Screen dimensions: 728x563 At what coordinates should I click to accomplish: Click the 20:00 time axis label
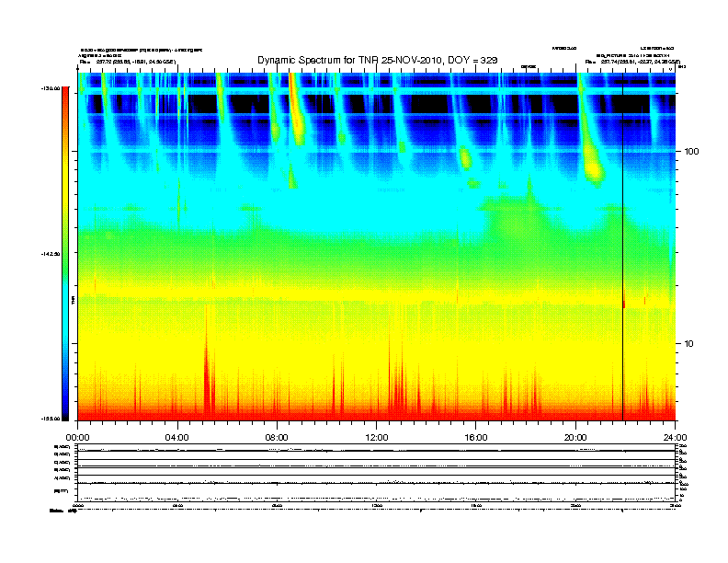coord(575,438)
